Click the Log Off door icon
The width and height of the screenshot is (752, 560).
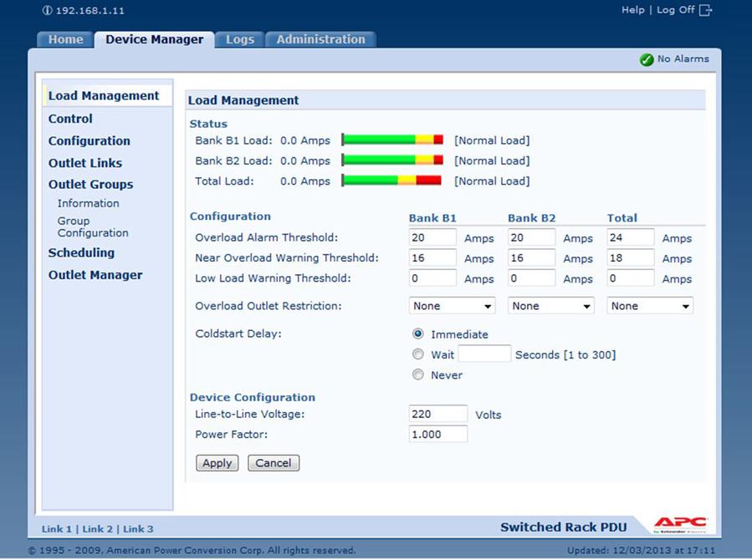[706, 10]
